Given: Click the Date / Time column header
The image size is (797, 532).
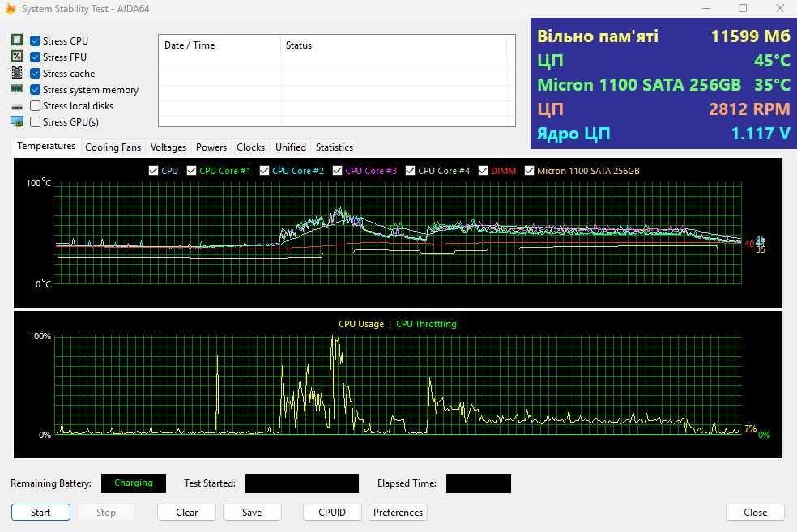Looking at the screenshot, I should (190, 45).
